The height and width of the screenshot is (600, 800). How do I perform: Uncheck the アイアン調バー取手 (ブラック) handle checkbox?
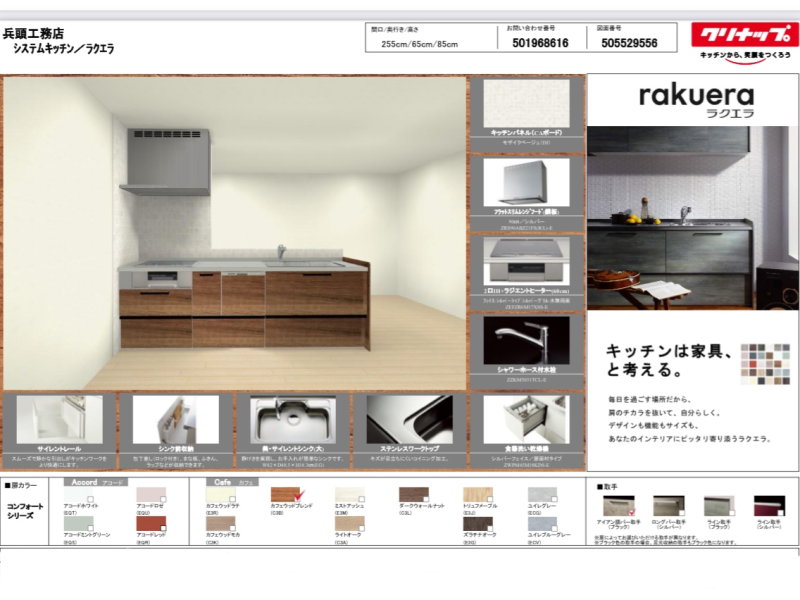pyautogui.click(x=632, y=512)
